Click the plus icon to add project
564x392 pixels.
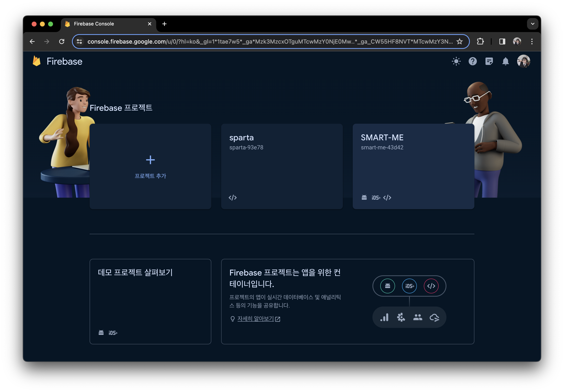(x=150, y=160)
